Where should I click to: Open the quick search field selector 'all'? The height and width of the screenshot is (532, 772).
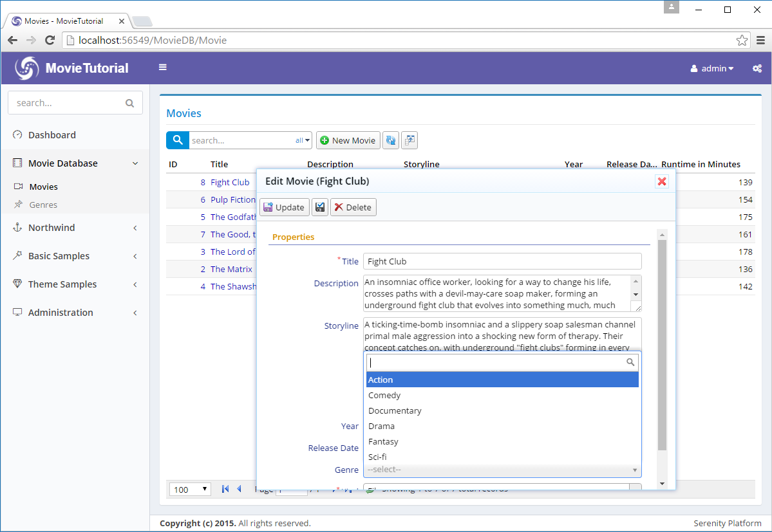click(x=303, y=140)
